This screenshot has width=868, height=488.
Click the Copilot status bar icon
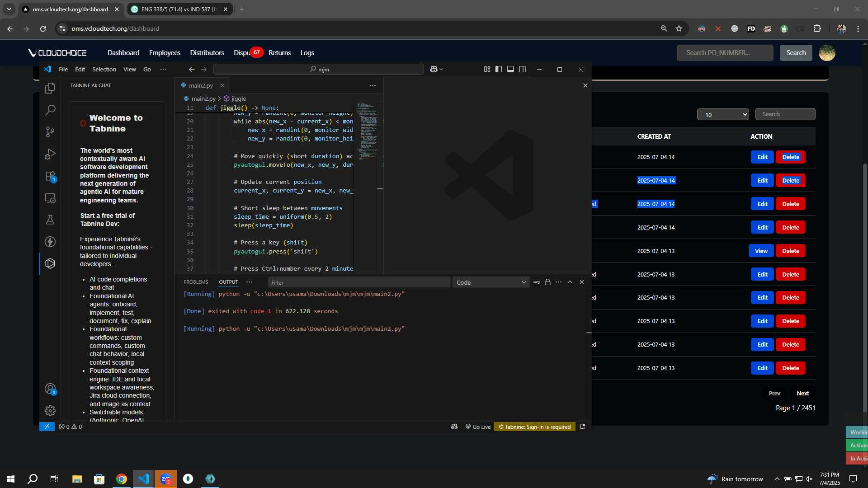click(454, 427)
